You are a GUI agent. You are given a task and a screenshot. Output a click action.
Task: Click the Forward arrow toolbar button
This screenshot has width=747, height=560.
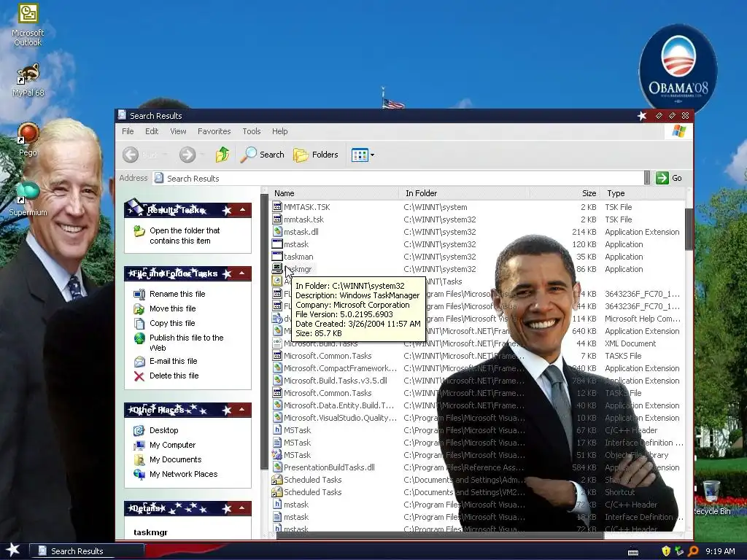pyautogui.click(x=187, y=155)
